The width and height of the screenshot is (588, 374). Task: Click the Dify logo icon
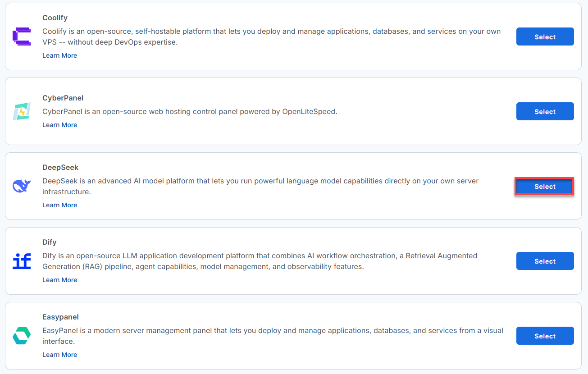click(22, 261)
